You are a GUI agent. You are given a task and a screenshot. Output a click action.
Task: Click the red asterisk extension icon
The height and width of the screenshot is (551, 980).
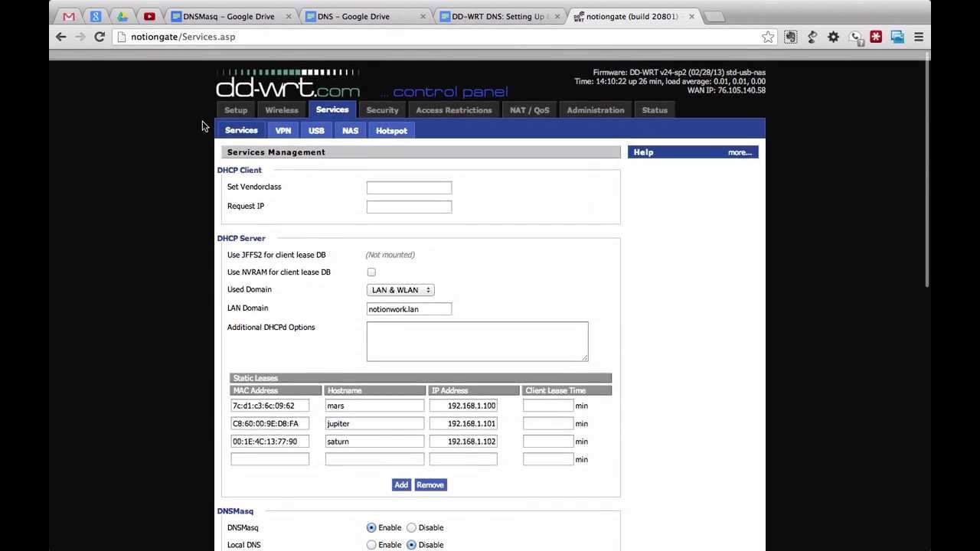click(876, 37)
